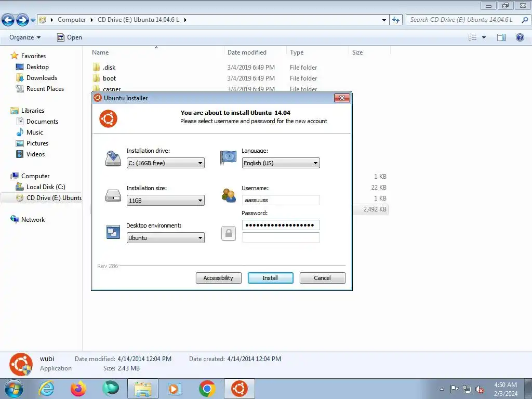
Task: Launch Google Chrome from taskbar
Action: click(207, 389)
